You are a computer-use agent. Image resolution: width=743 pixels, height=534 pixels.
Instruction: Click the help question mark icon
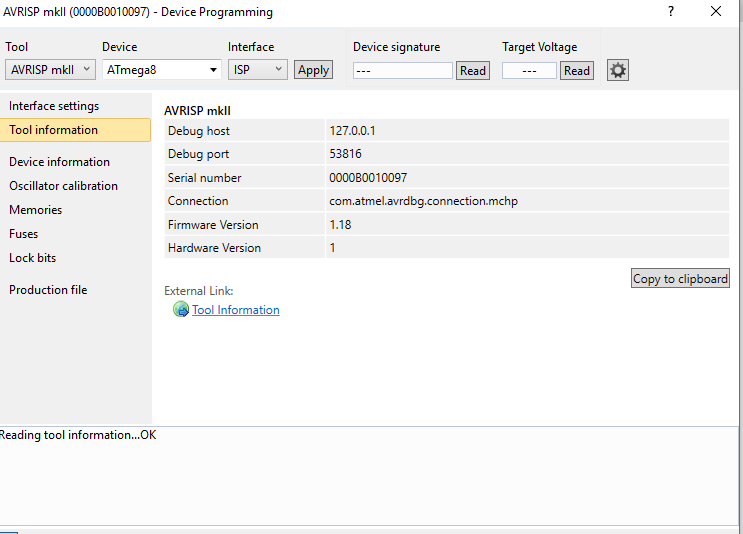(671, 11)
